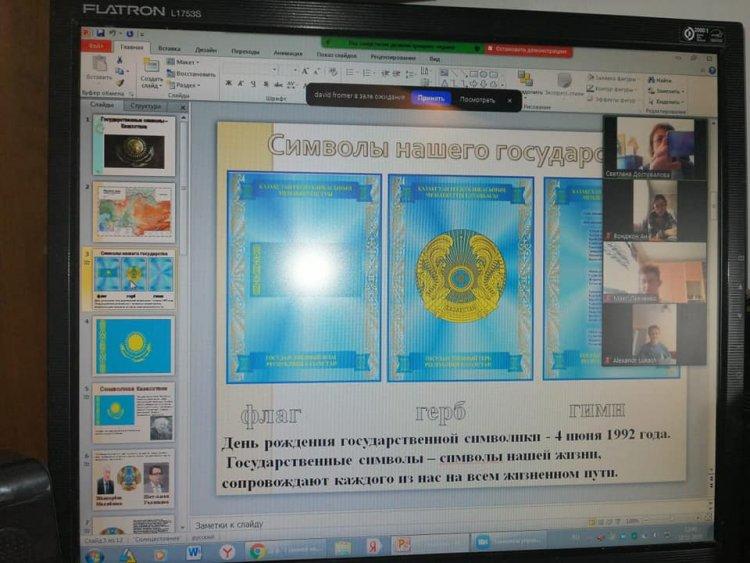
Task: Click the Упорядочить arrange icon
Action: [526, 79]
